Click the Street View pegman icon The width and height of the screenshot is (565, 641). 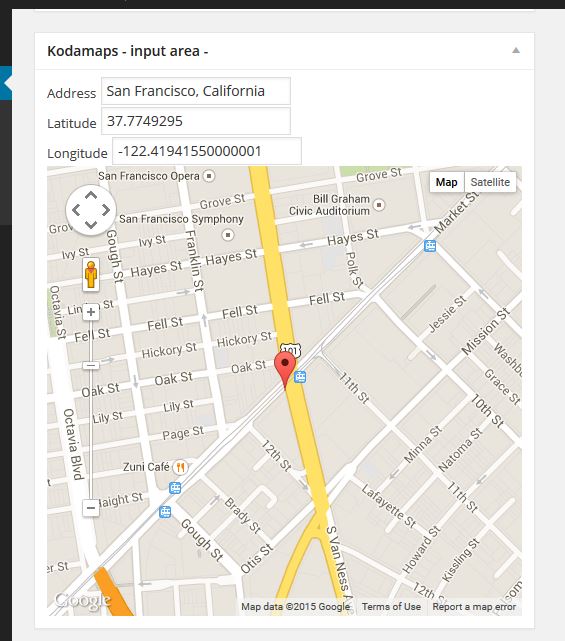click(91, 275)
